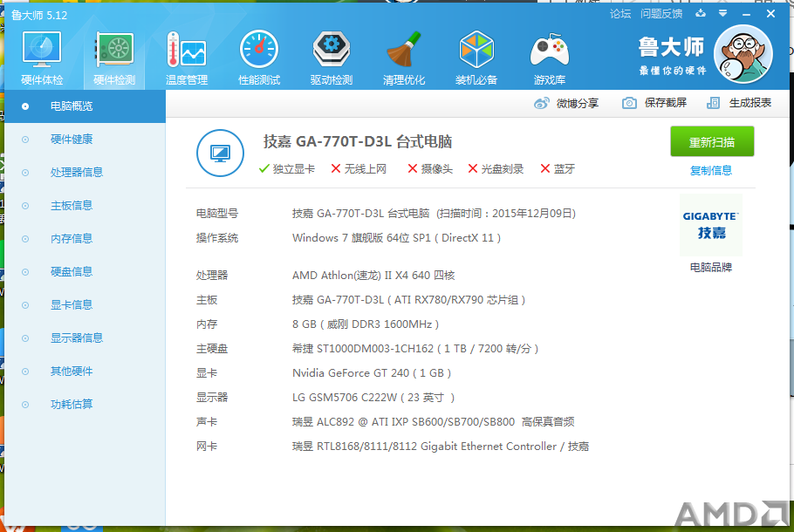Click the AMD Athlon II X4 640 四核 value
Image resolution: width=794 pixels, height=532 pixels.
coord(373,276)
